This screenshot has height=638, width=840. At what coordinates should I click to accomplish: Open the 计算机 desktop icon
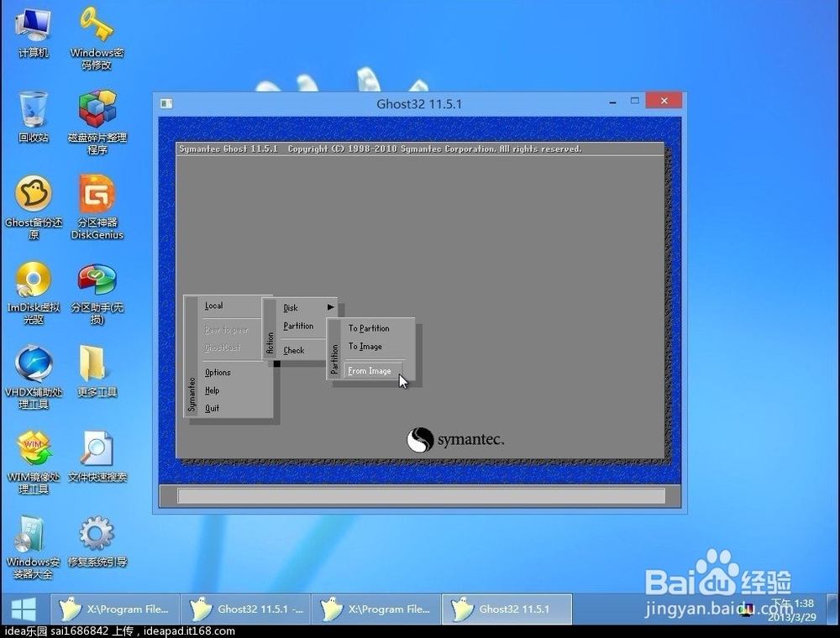click(x=34, y=32)
